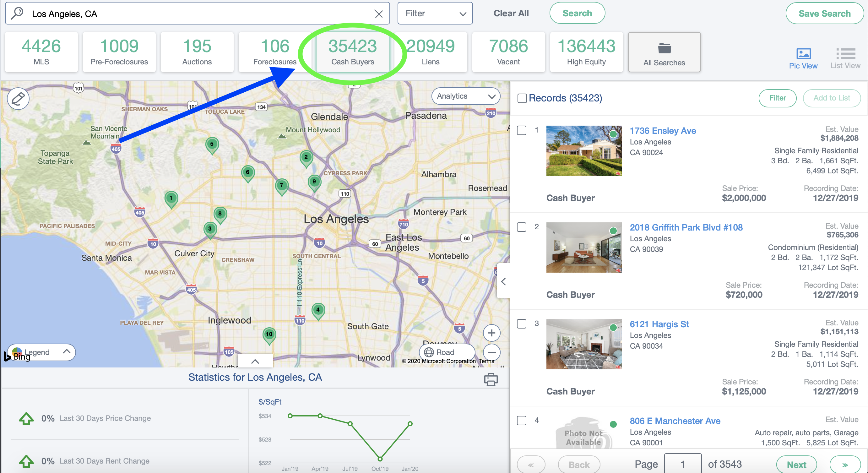Screen dimensions: 868x473
Task: Click map pin number 9
Action: [314, 183]
